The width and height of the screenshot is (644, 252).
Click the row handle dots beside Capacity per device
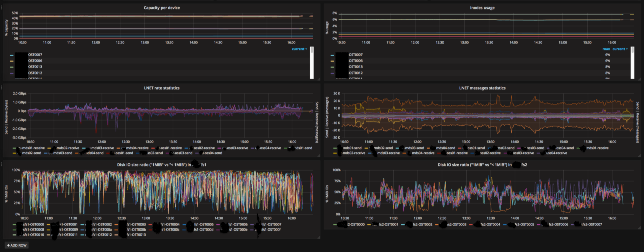tap(2, 8)
